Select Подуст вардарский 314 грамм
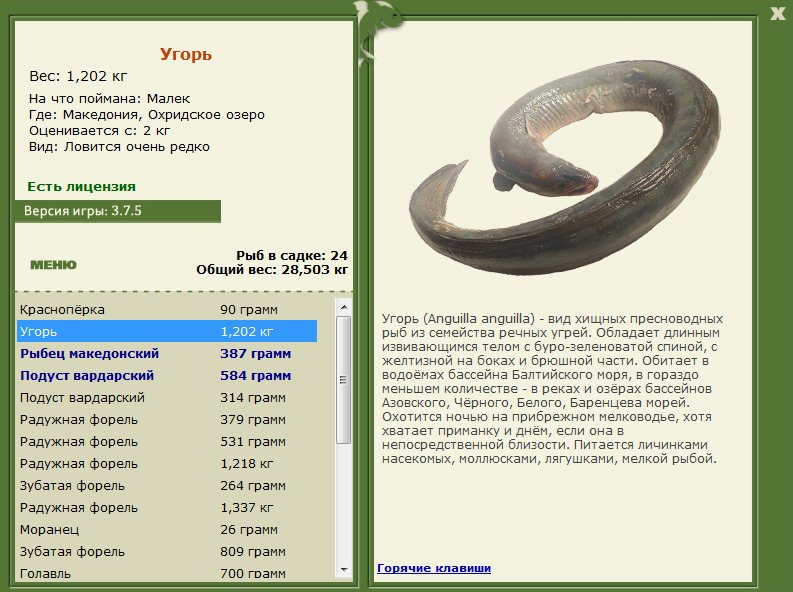 click(x=167, y=397)
